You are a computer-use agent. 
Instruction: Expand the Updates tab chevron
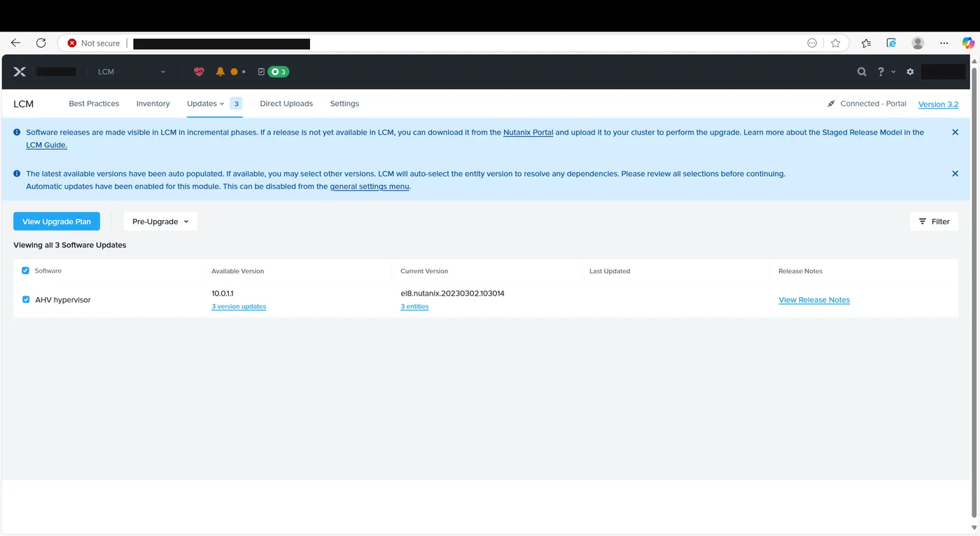click(x=222, y=104)
